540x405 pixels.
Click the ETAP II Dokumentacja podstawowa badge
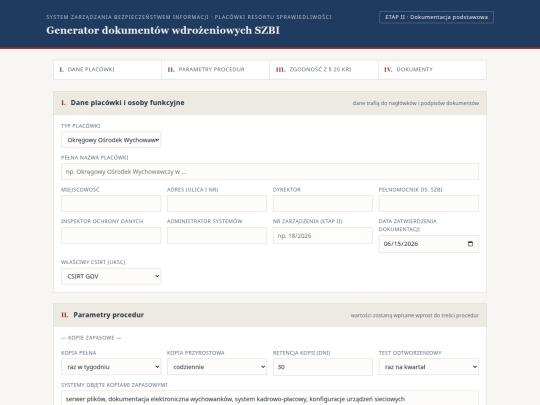point(436,17)
